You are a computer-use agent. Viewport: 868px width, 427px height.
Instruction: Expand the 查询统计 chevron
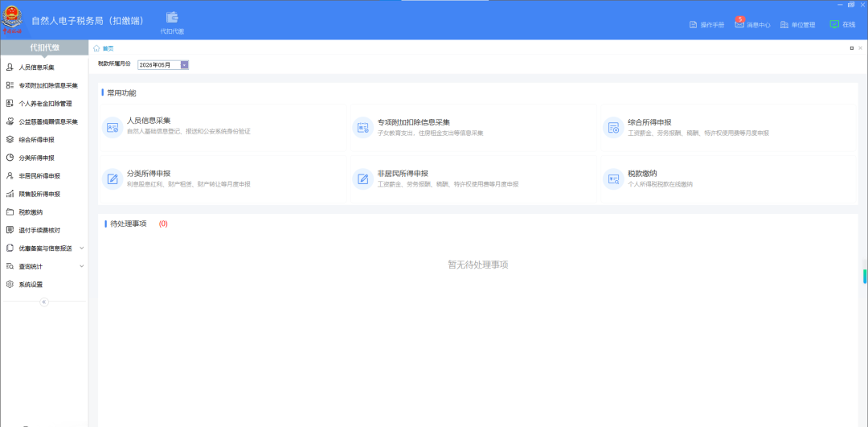coord(82,266)
